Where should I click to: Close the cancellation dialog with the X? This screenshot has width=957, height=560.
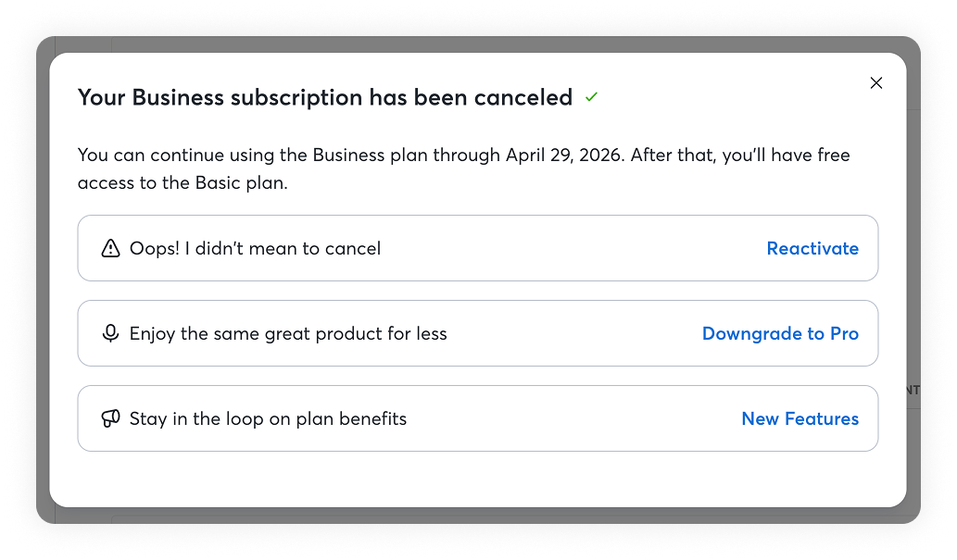875,83
